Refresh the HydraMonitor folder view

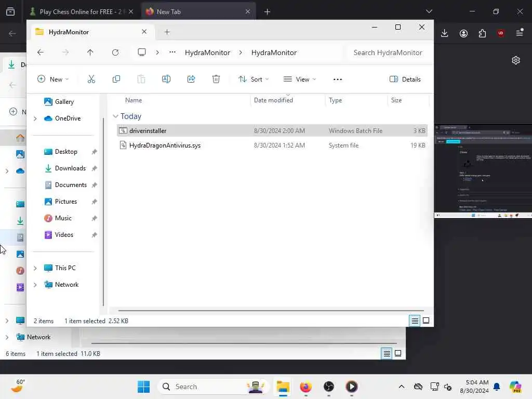(115, 52)
